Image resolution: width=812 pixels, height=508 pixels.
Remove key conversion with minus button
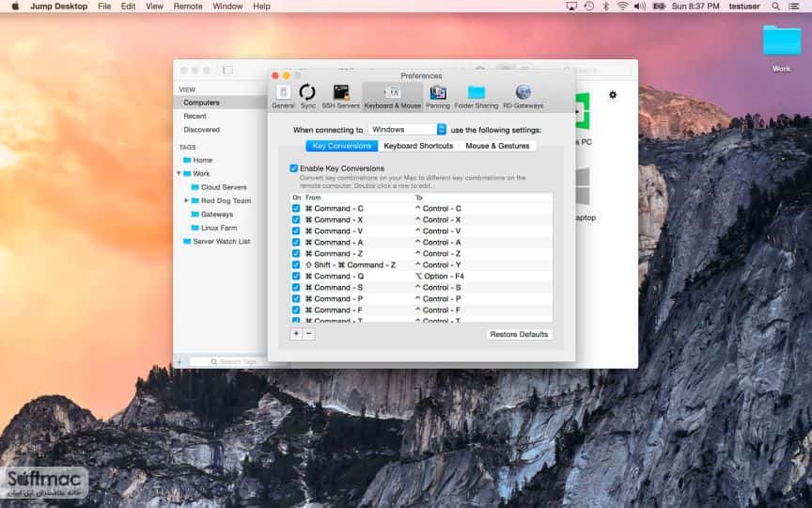(x=308, y=334)
